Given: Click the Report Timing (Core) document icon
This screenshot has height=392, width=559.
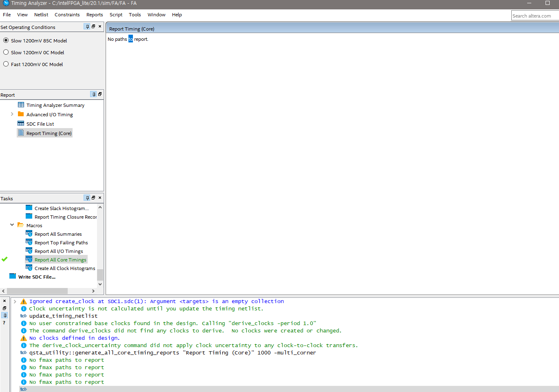Looking at the screenshot, I should tap(21, 133).
